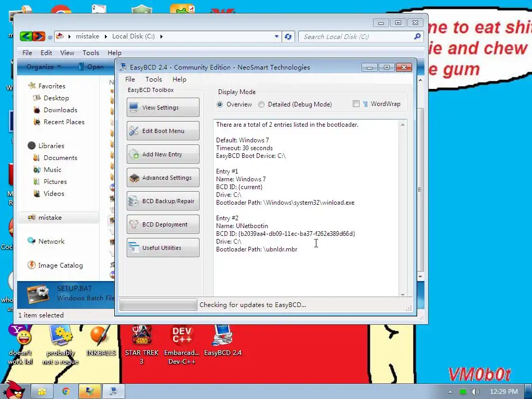This screenshot has width=532, height=399.
Task: Select Detailed (Debug Mode) radio button
Action: click(261, 104)
